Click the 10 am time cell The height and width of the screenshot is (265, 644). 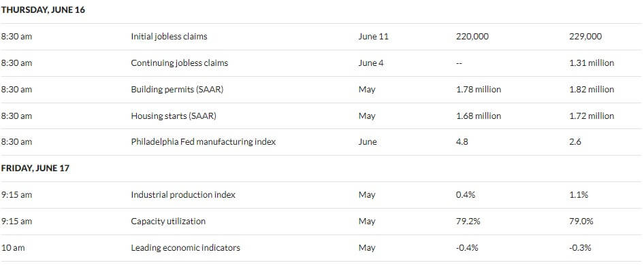(x=13, y=248)
